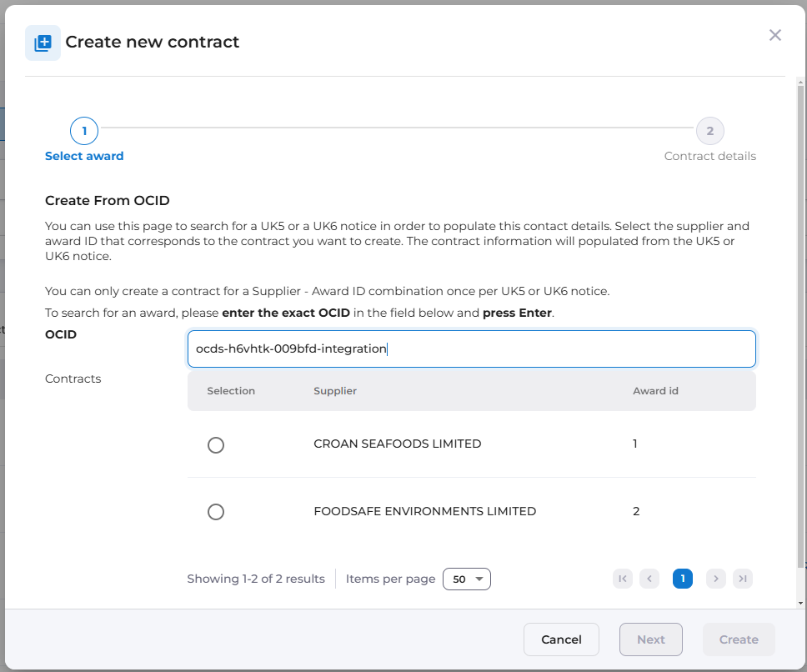Click the Create new contract header icon

point(43,43)
